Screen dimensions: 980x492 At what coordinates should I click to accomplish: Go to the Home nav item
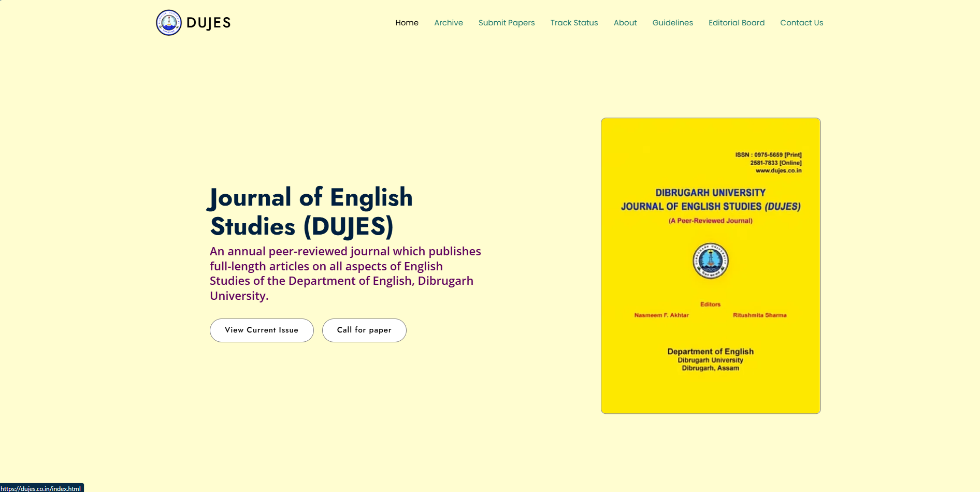coord(407,23)
